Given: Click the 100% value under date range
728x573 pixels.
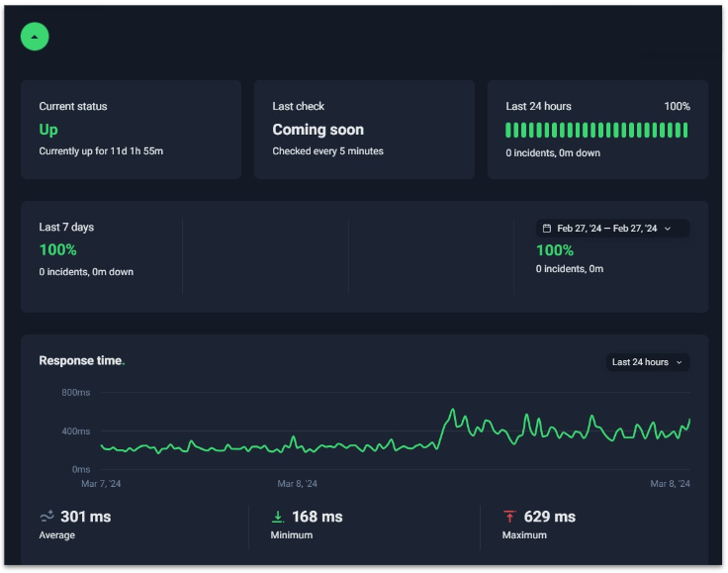Looking at the screenshot, I should point(555,250).
